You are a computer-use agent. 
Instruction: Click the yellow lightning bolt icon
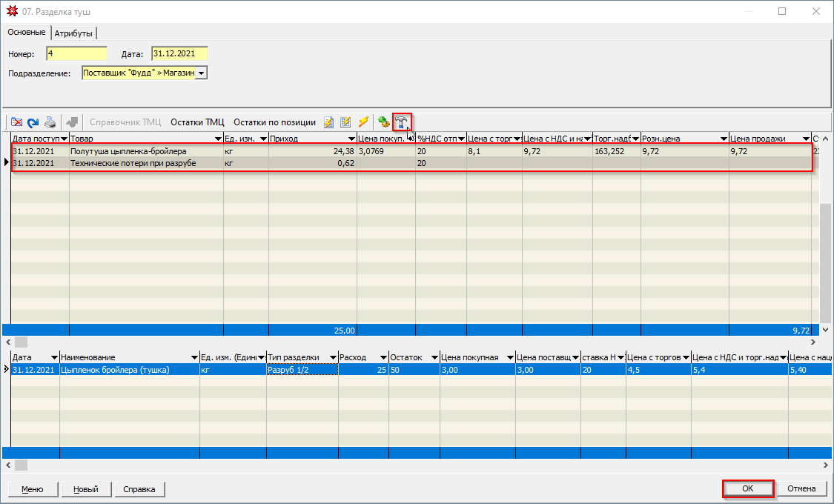tap(363, 122)
